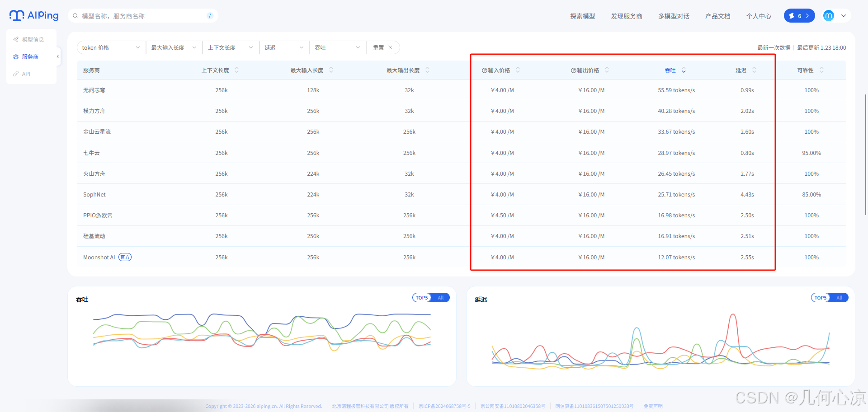Sort by 输出价格 column arrows

pyautogui.click(x=607, y=70)
